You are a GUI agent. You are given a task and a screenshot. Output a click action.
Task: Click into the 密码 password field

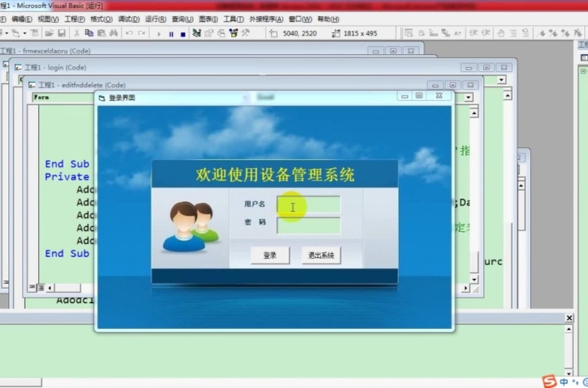tap(309, 226)
